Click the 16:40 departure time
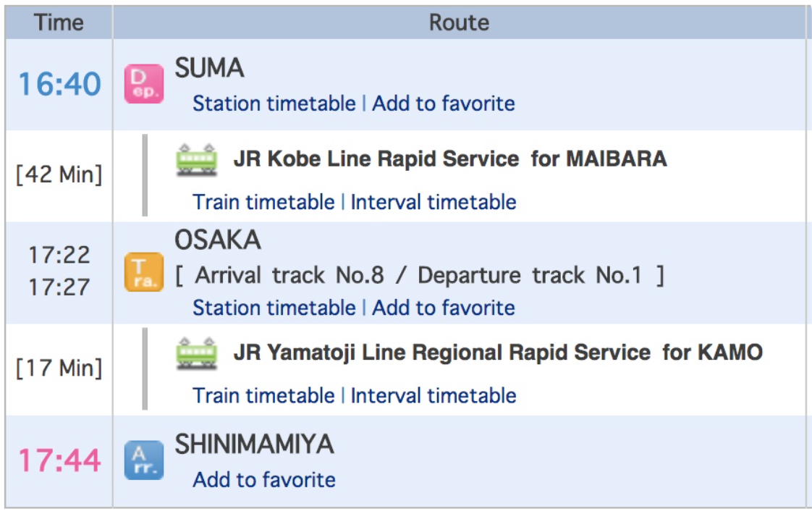This screenshot has width=812, height=514. [x=59, y=84]
